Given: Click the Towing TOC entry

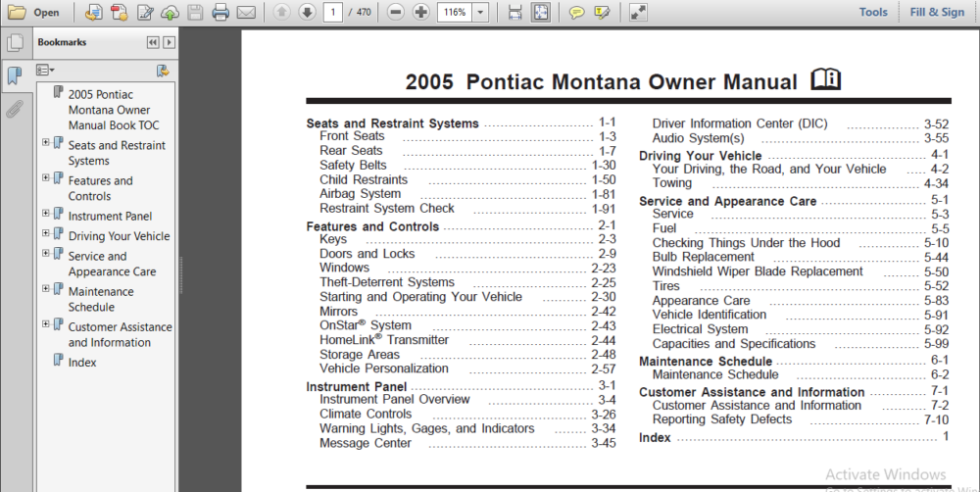Looking at the screenshot, I should coord(672,183).
